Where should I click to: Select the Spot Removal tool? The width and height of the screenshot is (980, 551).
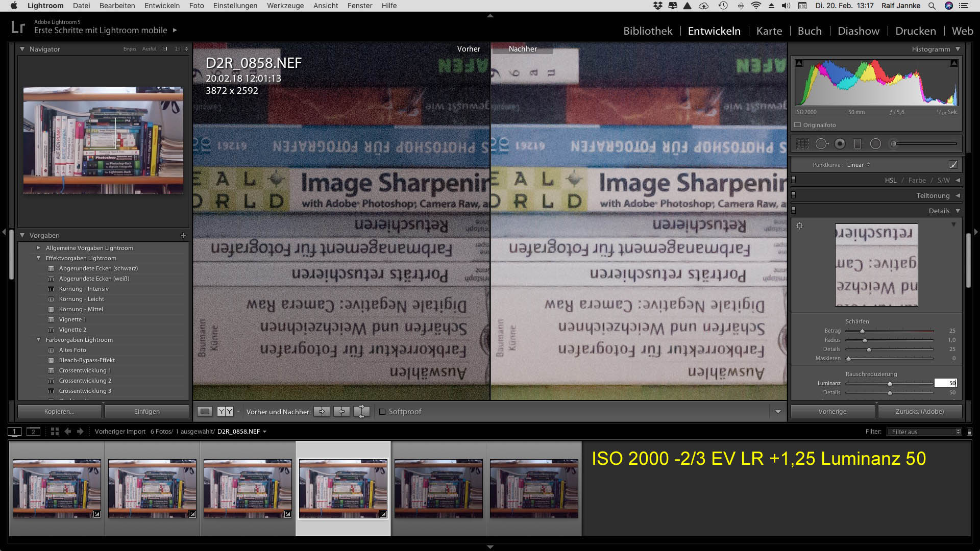(821, 144)
